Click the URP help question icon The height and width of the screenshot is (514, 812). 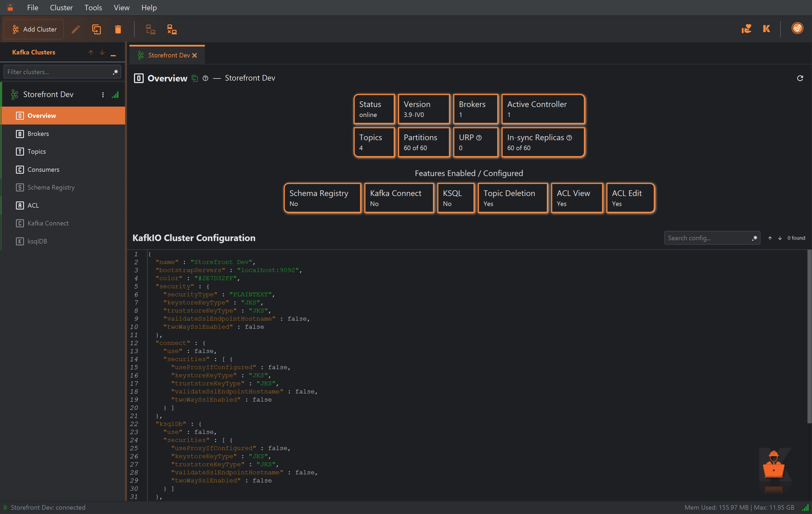pyautogui.click(x=479, y=138)
